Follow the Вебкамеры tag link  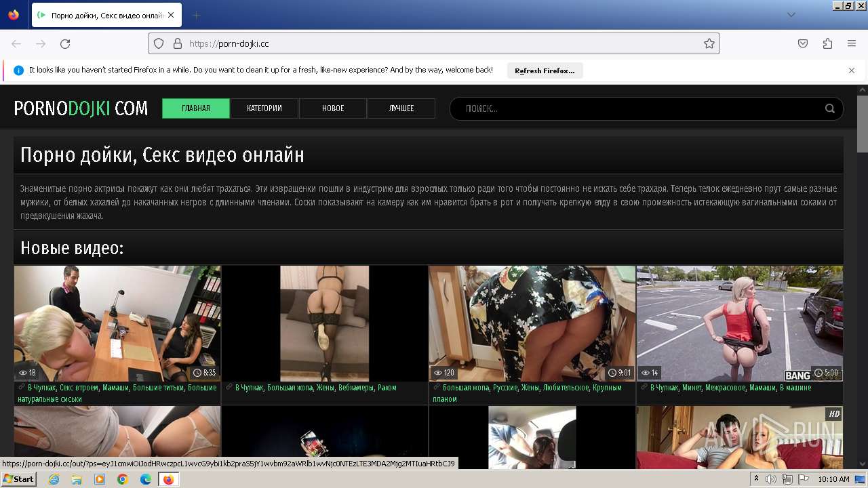pyautogui.click(x=355, y=388)
